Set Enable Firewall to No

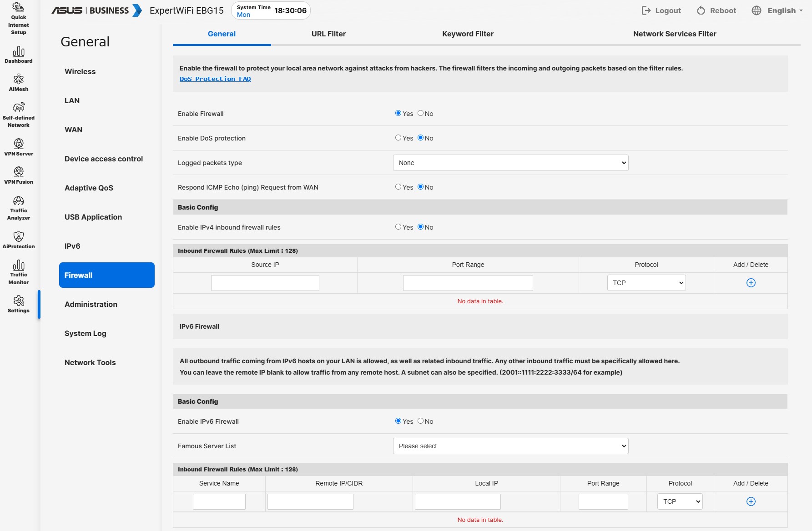(420, 113)
